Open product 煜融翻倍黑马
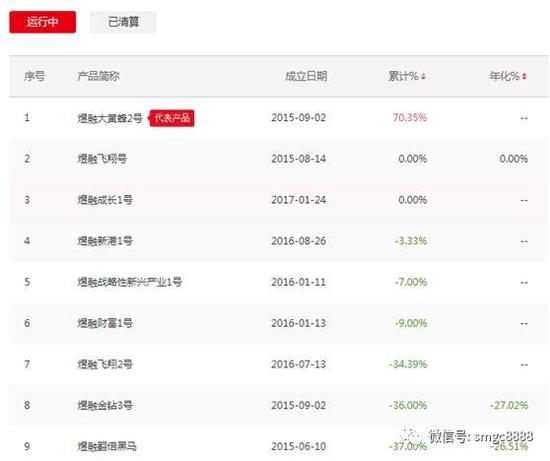Screen dimensions: 550x461 (x=107, y=446)
